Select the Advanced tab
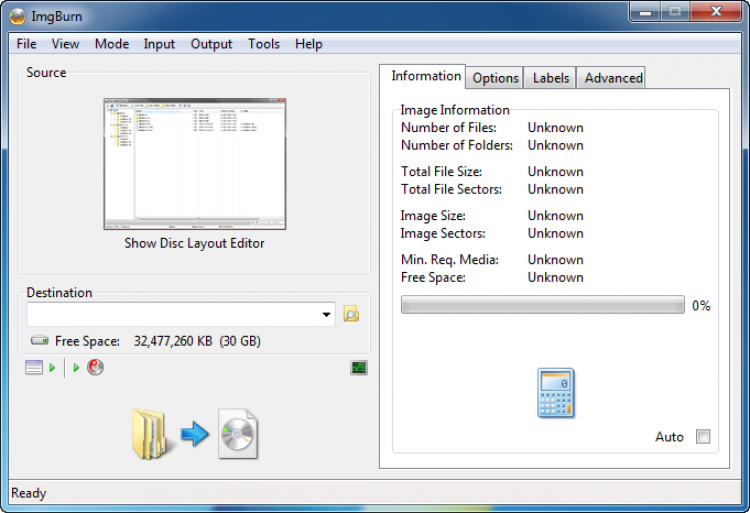 coord(613,78)
